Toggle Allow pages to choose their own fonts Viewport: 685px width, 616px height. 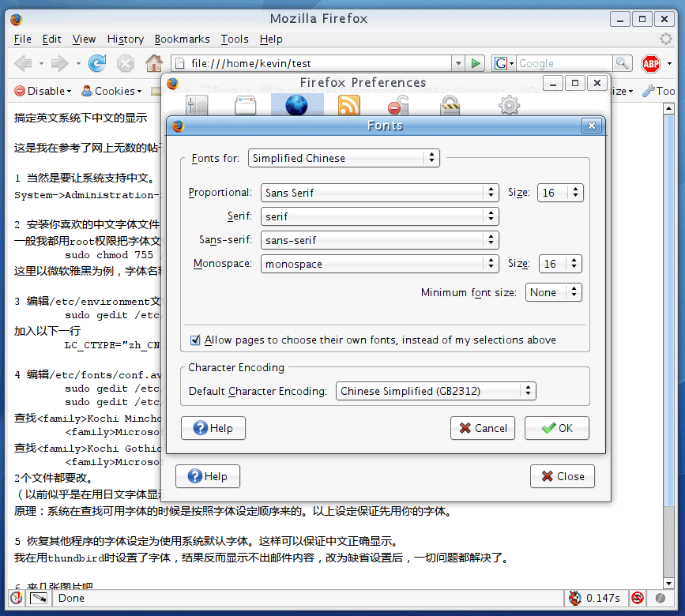(195, 340)
